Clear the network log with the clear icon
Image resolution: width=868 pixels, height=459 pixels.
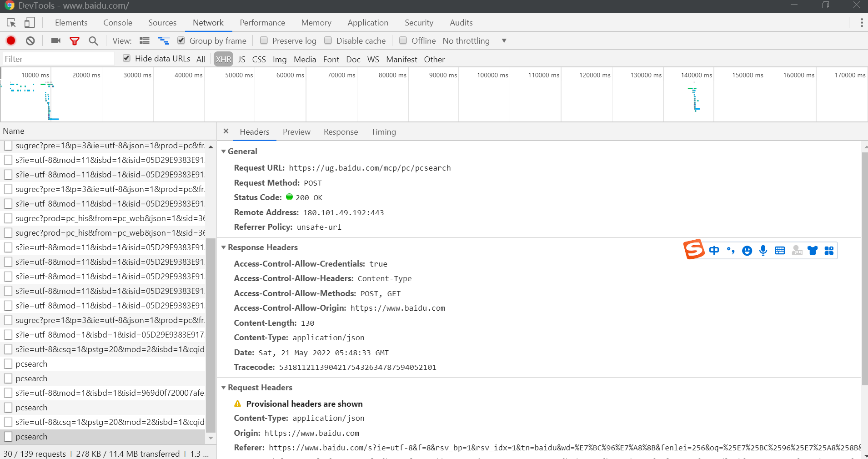coord(30,41)
